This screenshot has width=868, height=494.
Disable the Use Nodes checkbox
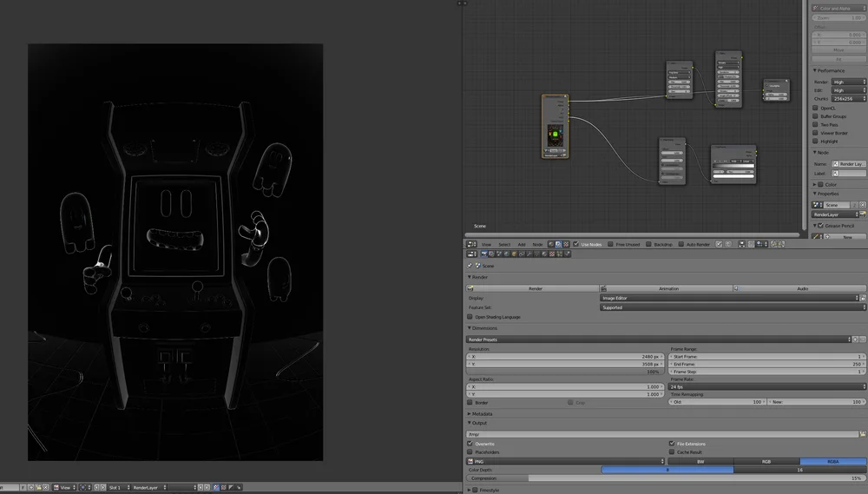[575, 244]
